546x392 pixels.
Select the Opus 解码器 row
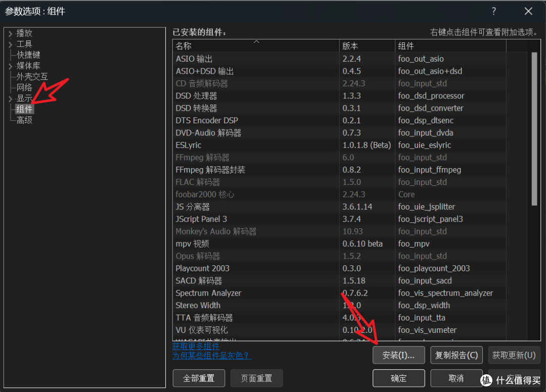tap(339, 256)
